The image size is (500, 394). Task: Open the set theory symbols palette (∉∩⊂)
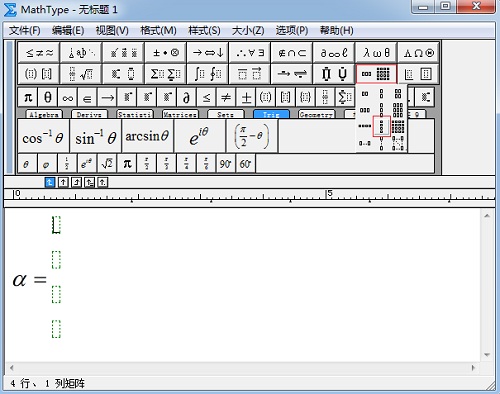coord(292,52)
